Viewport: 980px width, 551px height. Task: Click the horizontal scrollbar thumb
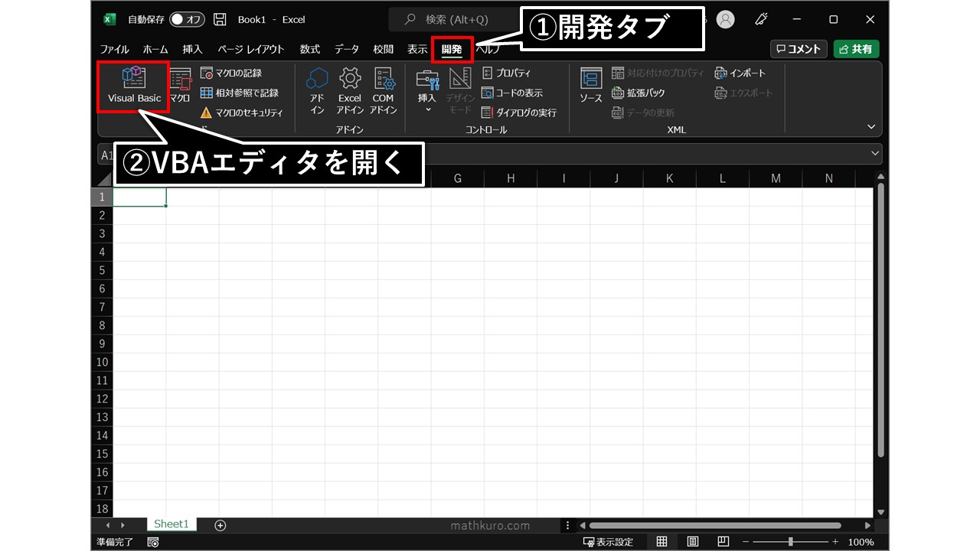click(715, 526)
